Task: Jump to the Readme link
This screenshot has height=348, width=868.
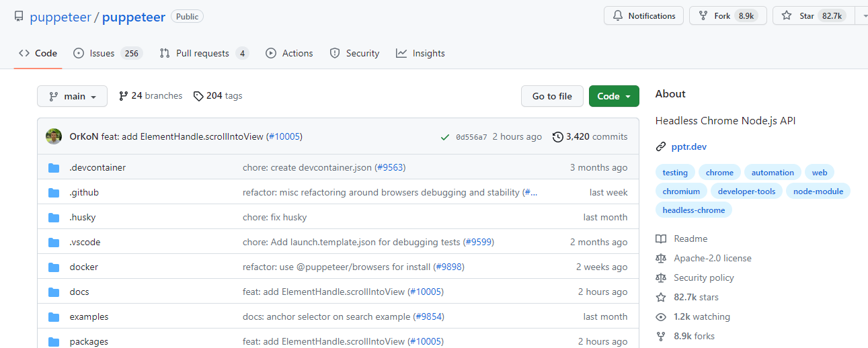Action: (682, 239)
